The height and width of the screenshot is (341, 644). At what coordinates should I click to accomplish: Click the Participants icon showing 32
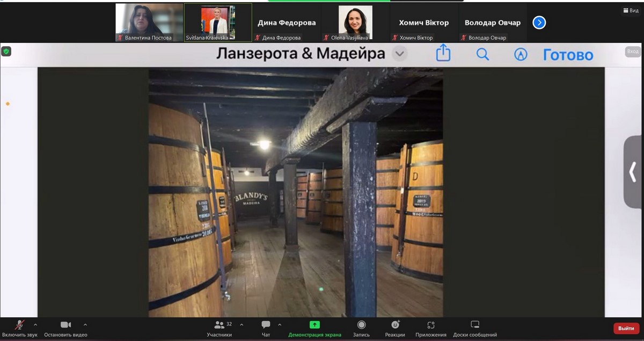219,325
